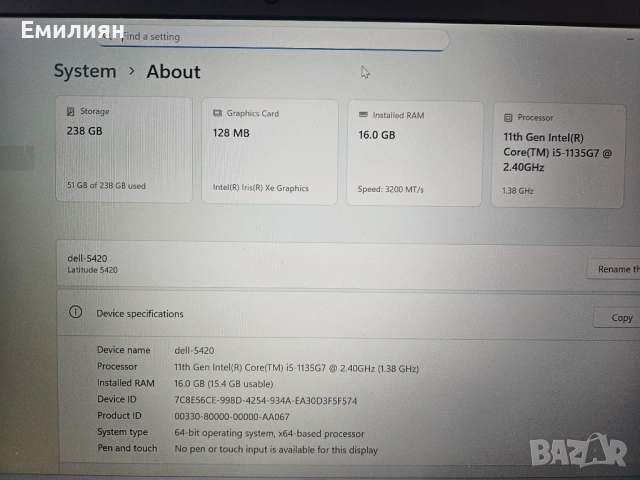Image resolution: width=640 pixels, height=480 pixels.
Task: Go back to System in breadcrumb
Action: tap(85, 71)
